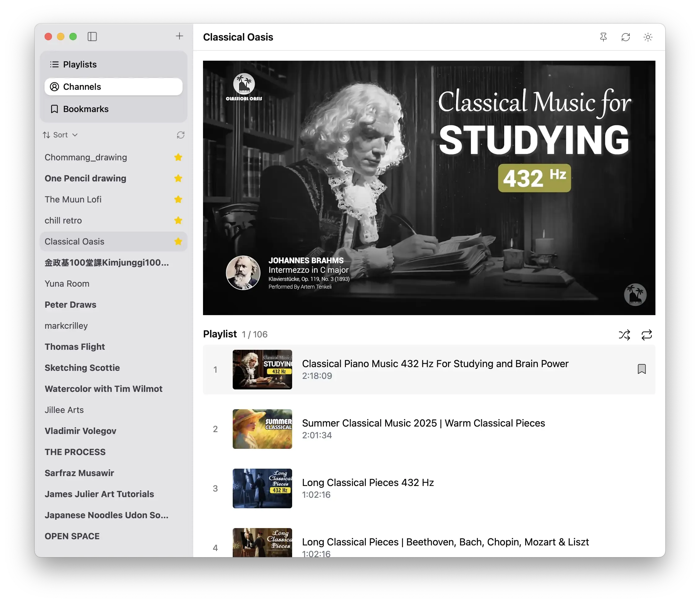
Task: Bookmark the Classical Piano Music 432 Hz track
Action: tap(642, 369)
